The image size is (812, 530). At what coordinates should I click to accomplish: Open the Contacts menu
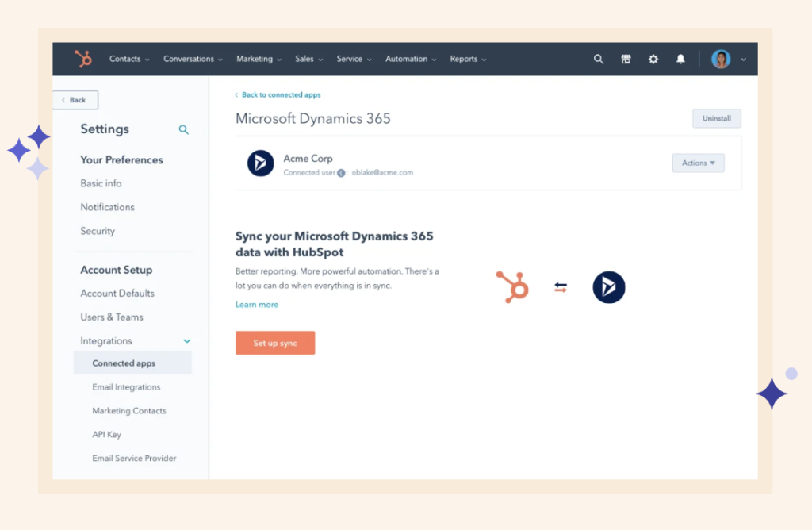click(x=129, y=59)
